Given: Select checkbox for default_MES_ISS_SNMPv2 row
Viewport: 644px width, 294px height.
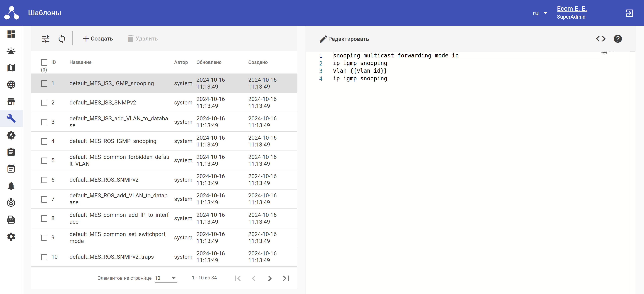Looking at the screenshot, I should pyautogui.click(x=44, y=103).
